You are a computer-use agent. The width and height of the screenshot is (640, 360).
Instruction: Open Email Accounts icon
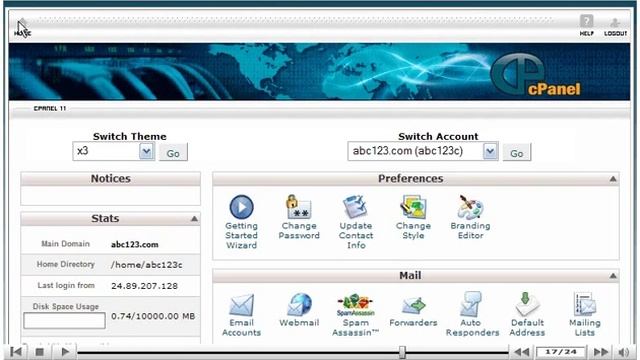pos(241,304)
